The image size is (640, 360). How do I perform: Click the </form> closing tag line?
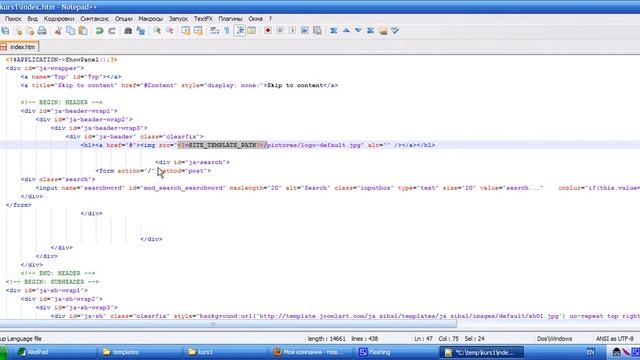19,205
